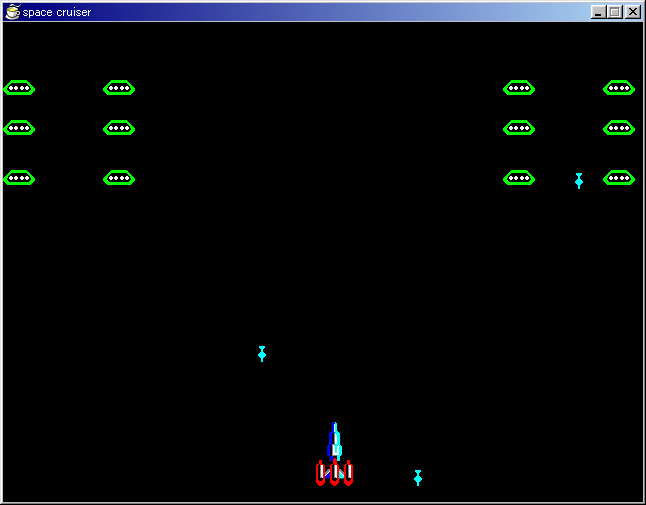
Task: Click the cyan bullet between the bottom-right saucers
Action: pyautogui.click(x=579, y=181)
